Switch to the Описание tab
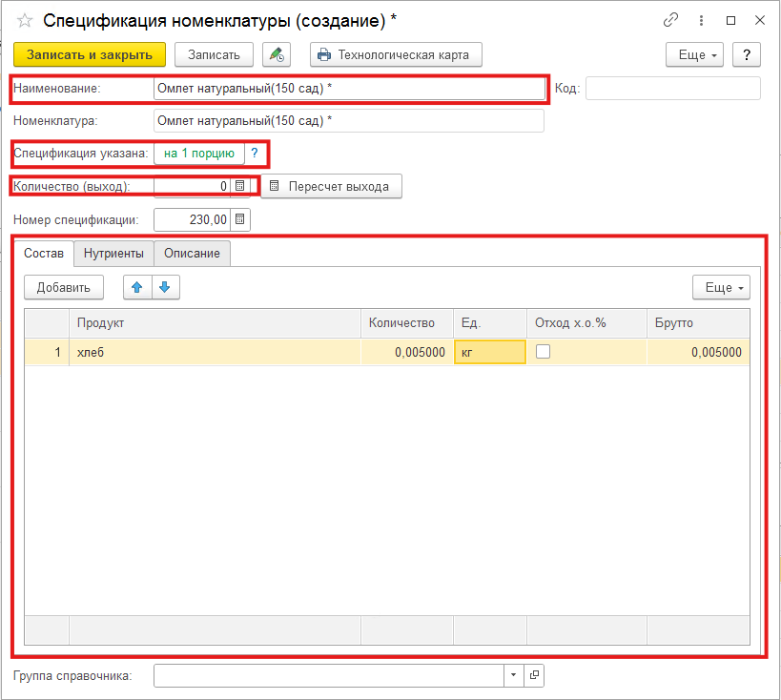 pyautogui.click(x=192, y=253)
